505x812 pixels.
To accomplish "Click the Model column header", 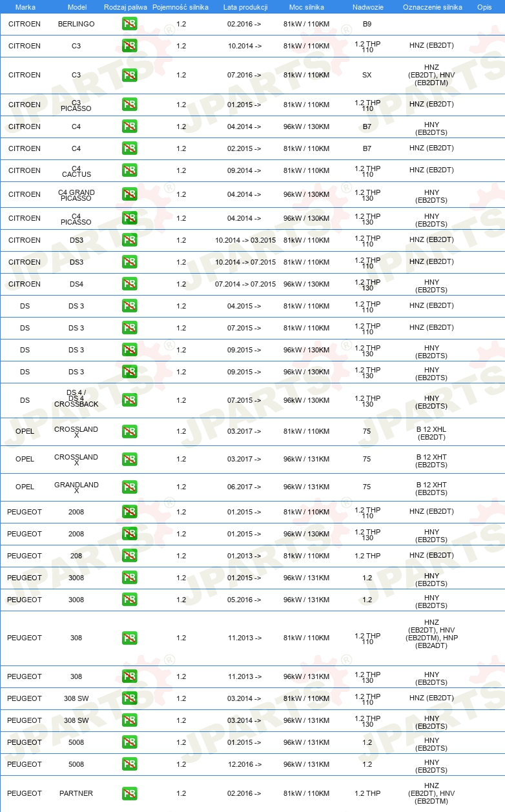I will click(77, 7).
